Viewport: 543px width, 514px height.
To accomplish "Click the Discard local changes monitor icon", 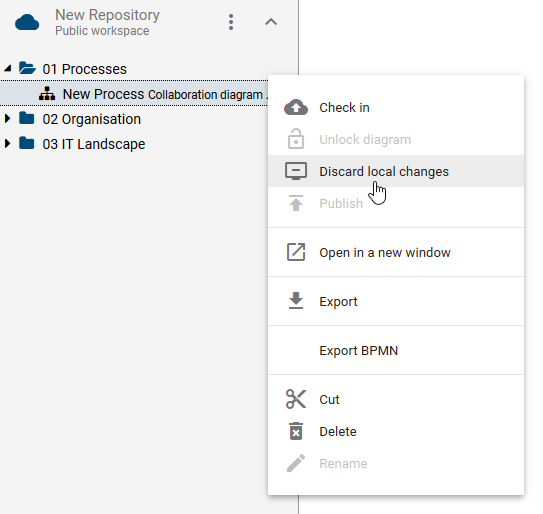I will point(296,171).
